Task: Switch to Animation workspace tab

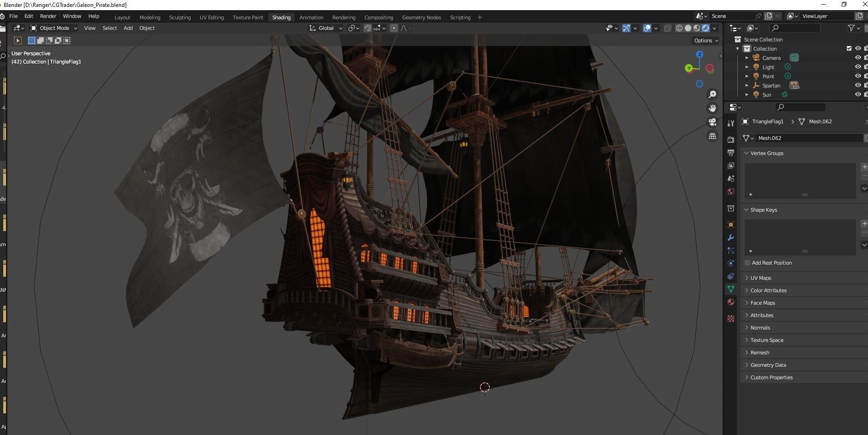Action: (x=311, y=17)
